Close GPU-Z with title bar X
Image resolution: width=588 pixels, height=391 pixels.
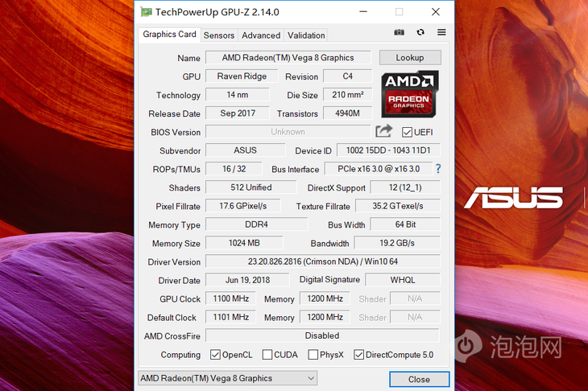point(436,11)
